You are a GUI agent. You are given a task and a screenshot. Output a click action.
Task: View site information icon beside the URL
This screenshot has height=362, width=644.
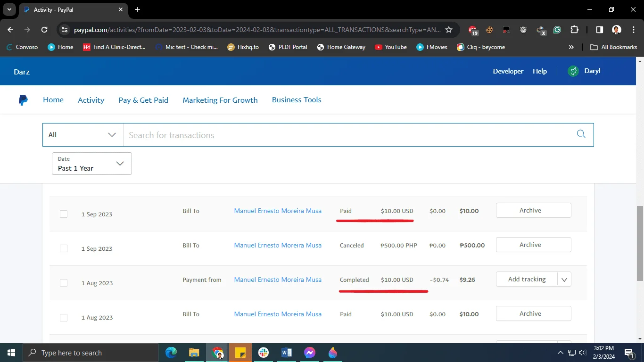pyautogui.click(x=65, y=30)
